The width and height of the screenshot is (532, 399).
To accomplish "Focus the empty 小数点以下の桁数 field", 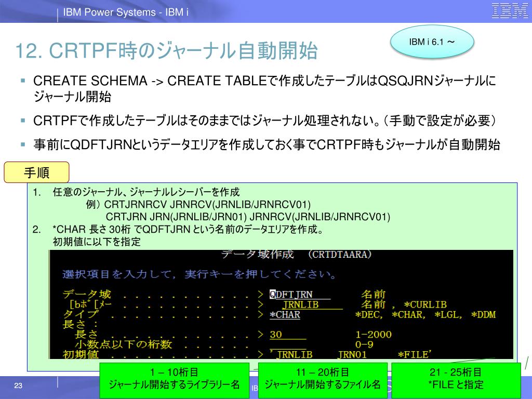I will (288, 345).
